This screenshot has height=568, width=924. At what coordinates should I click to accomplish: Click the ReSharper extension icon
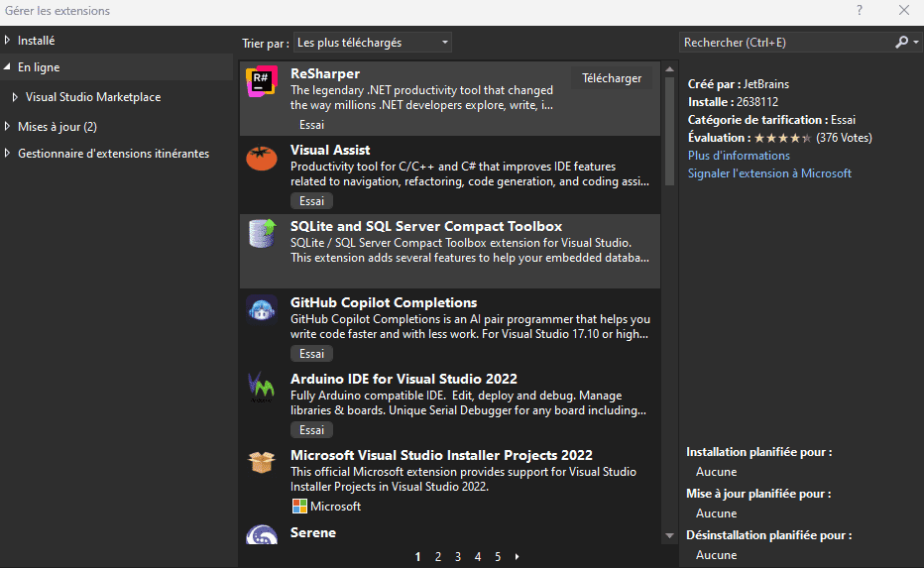pos(262,82)
